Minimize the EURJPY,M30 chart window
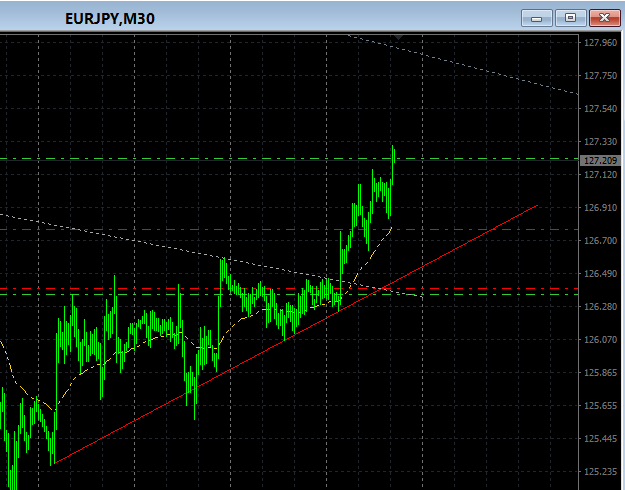This screenshot has height=490, width=625. (x=537, y=18)
